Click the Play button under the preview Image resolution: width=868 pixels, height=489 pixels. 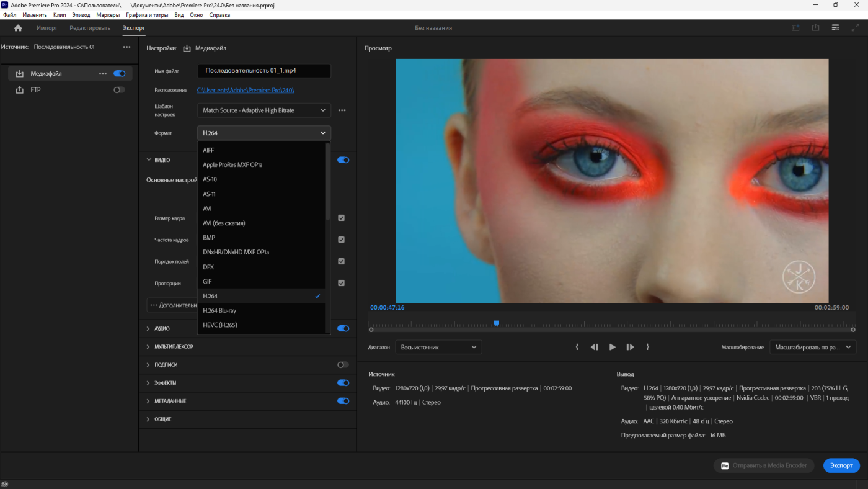[x=612, y=348]
